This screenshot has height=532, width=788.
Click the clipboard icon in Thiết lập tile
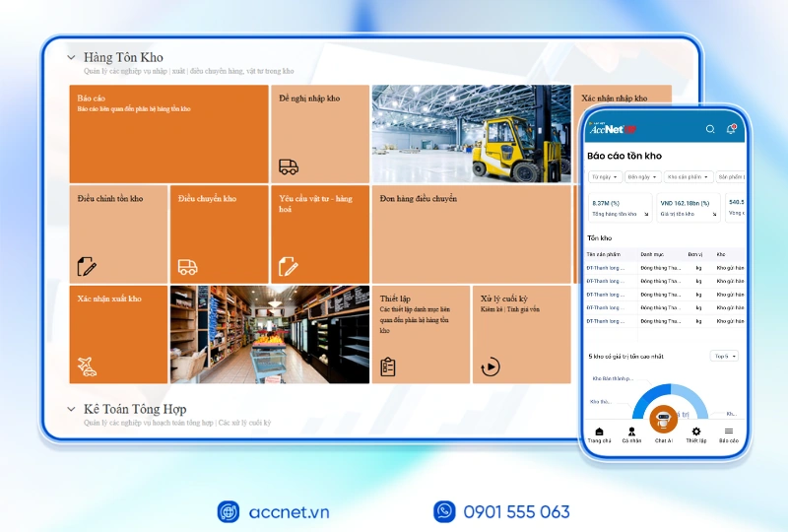click(388, 366)
